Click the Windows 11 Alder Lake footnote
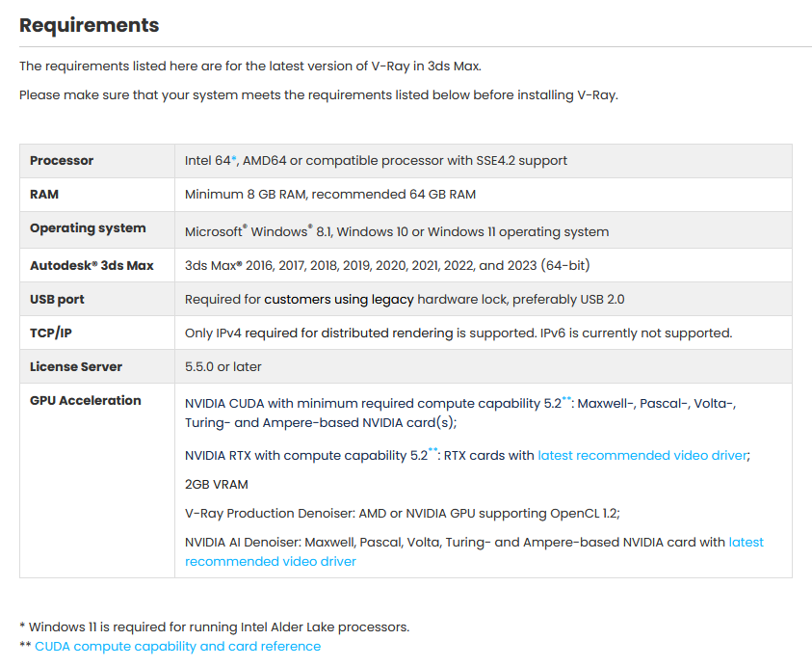This screenshot has height=667, width=812. tap(215, 627)
